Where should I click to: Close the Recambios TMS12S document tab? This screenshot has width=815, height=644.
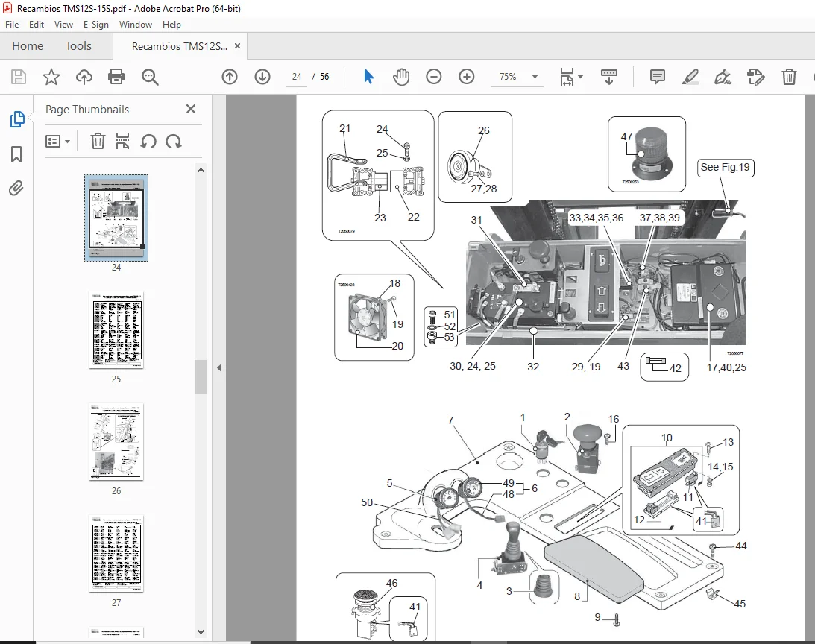pos(237,45)
